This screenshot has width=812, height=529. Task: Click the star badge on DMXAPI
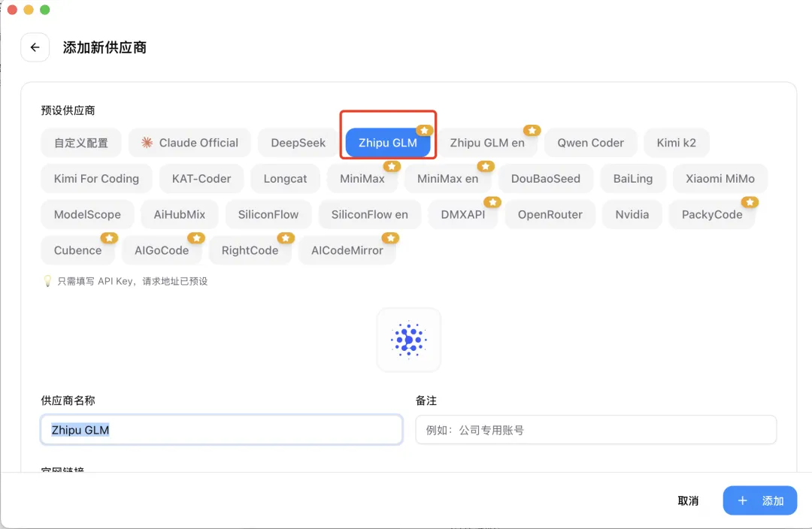492,202
